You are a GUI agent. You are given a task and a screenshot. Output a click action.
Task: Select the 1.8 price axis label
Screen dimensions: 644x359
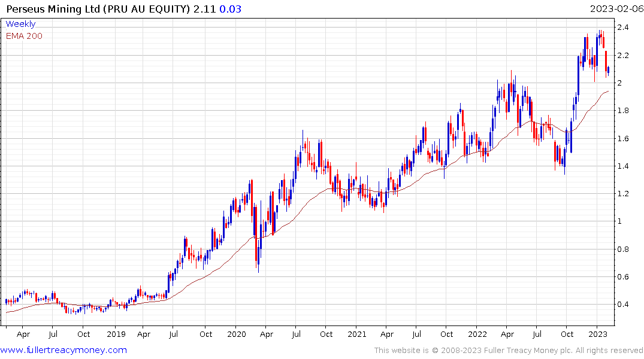[x=623, y=110]
